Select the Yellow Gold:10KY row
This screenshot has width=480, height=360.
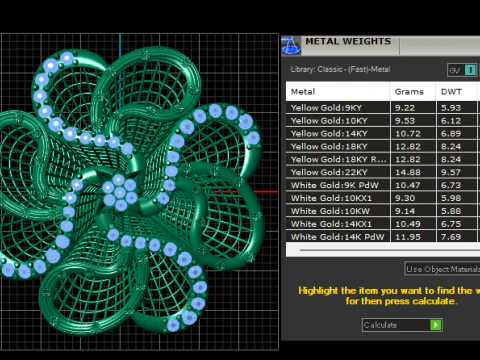[383, 121]
